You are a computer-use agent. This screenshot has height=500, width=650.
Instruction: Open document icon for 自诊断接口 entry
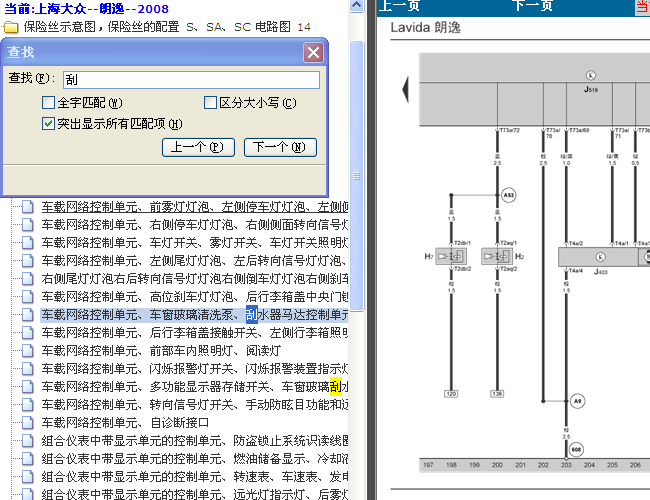tap(28, 422)
